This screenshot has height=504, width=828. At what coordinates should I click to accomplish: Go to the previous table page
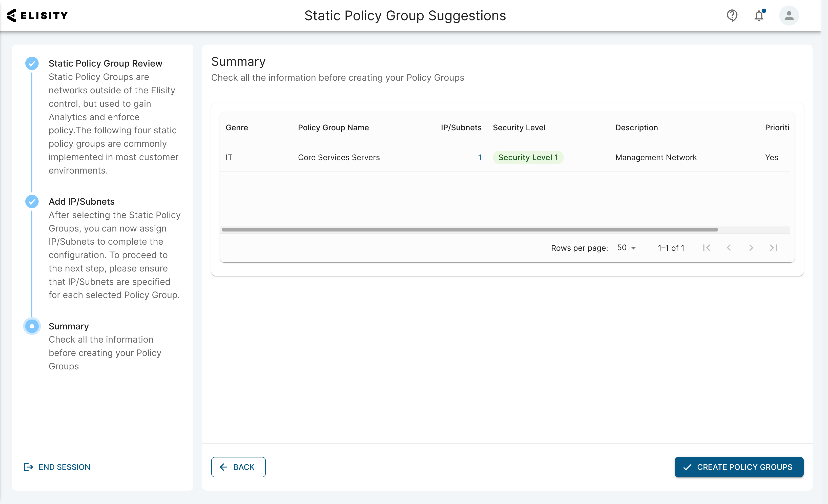pos(729,248)
